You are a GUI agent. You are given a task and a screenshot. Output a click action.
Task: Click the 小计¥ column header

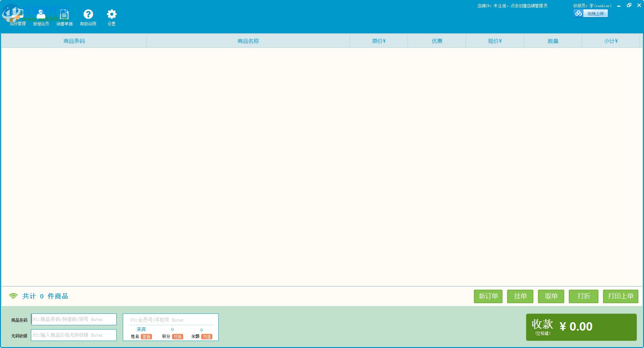[x=611, y=41]
